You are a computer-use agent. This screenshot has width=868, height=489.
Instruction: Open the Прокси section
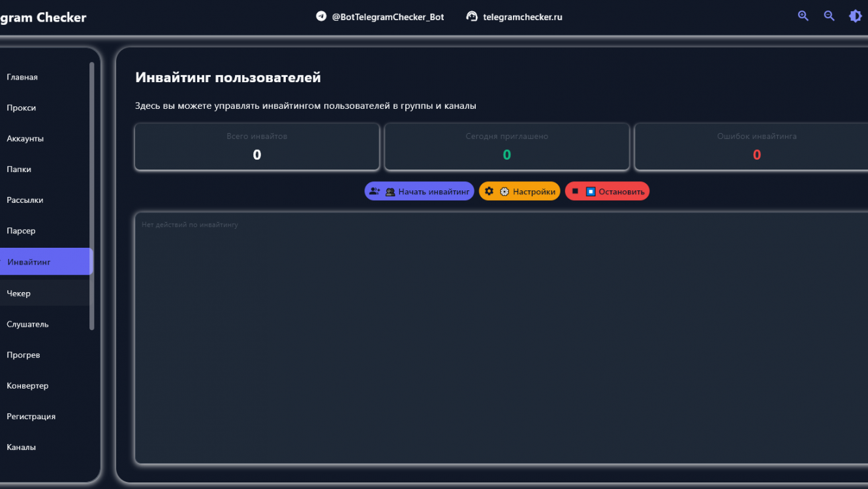(x=22, y=108)
